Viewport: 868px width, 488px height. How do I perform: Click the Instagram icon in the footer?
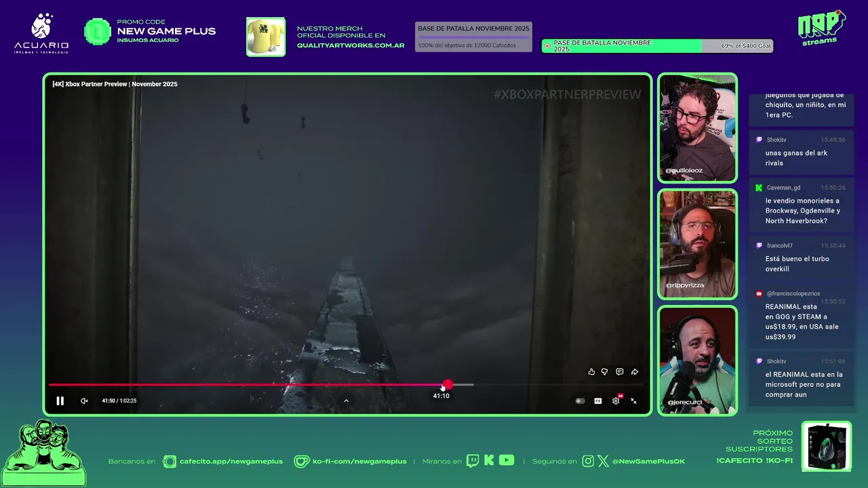click(588, 461)
